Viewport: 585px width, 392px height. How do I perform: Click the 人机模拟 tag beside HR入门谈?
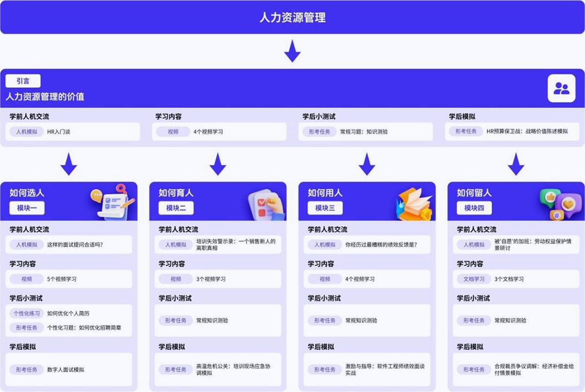27,132
